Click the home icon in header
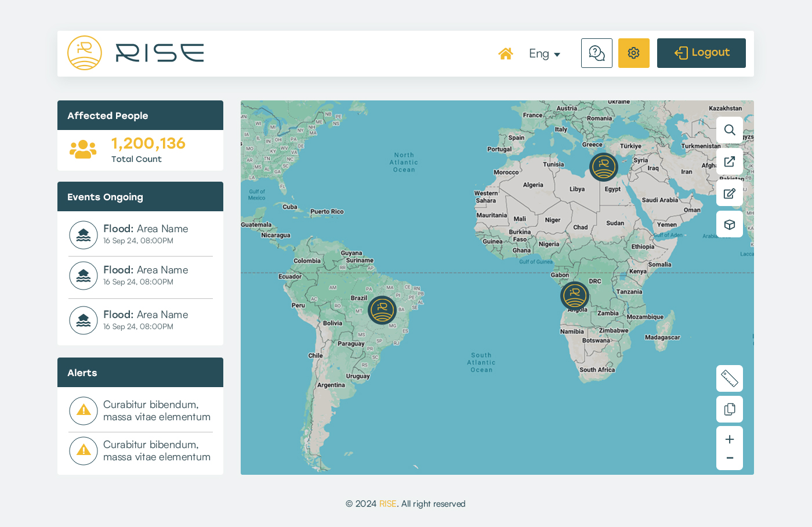Screen dimensions: 812x527 click(x=505, y=53)
